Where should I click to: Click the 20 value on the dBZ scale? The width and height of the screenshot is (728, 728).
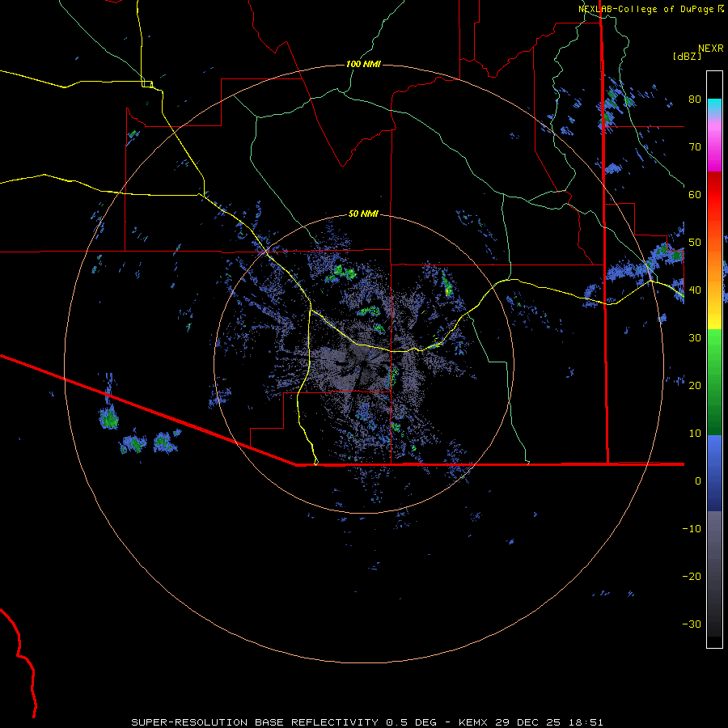coord(695,386)
